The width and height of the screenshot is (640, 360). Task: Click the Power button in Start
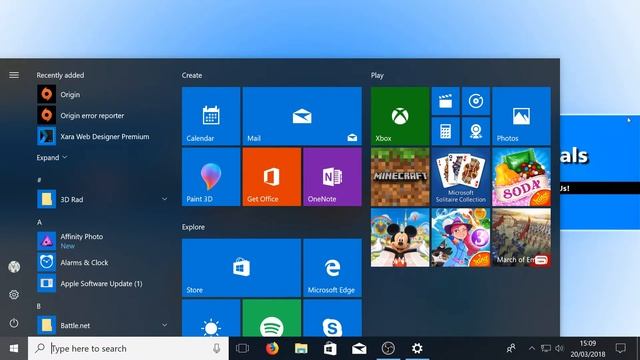pyautogui.click(x=14, y=323)
